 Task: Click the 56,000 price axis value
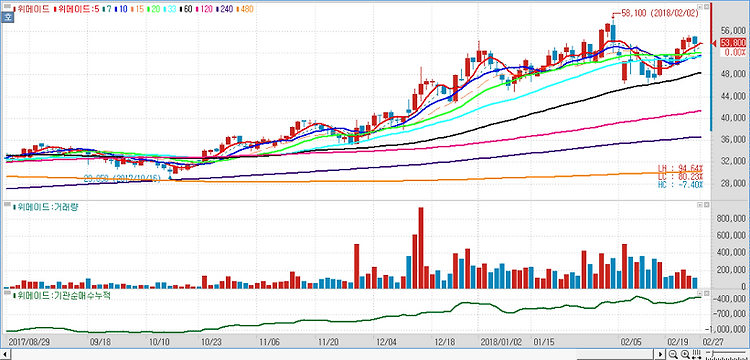pos(733,31)
